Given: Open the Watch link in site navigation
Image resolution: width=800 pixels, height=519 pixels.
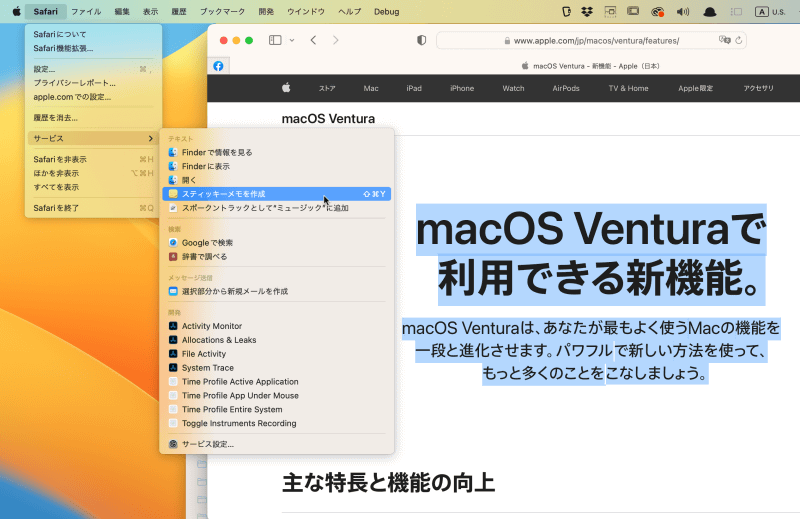Looking at the screenshot, I should pos(513,88).
